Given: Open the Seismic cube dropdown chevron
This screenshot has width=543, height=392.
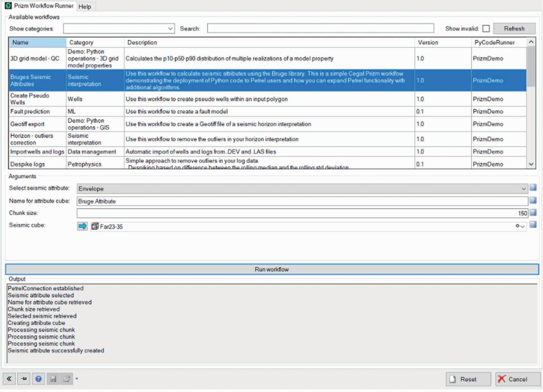Looking at the screenshot, I should pyautogui.click(x=523, y=227).
